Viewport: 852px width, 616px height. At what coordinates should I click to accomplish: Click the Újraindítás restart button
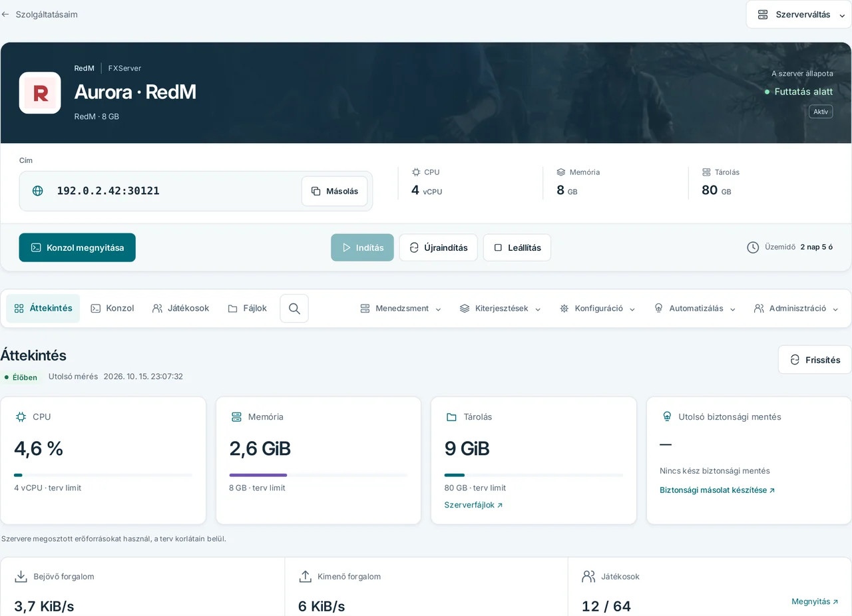click(x=439, y=247)
